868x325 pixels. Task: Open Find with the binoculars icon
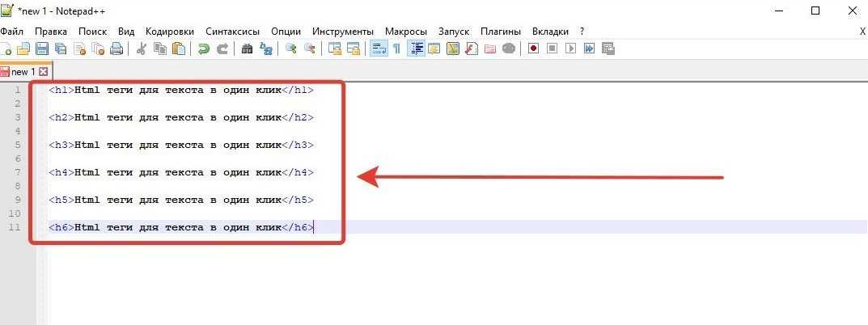point(248,49)
